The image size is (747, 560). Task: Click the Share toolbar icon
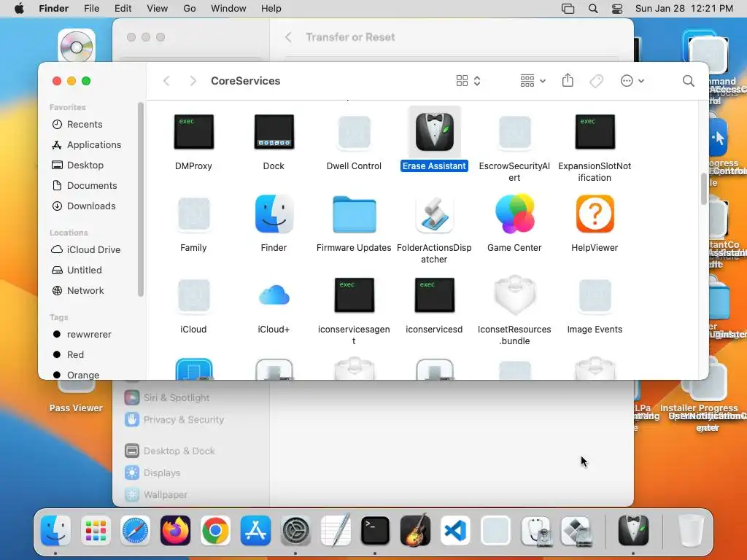pos(568,80)
